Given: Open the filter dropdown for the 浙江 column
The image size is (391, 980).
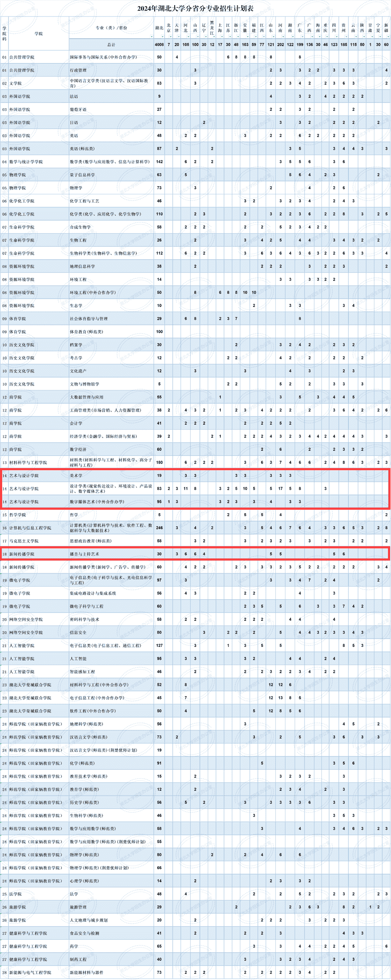Looking at the screenshot, I should point(239,37).
